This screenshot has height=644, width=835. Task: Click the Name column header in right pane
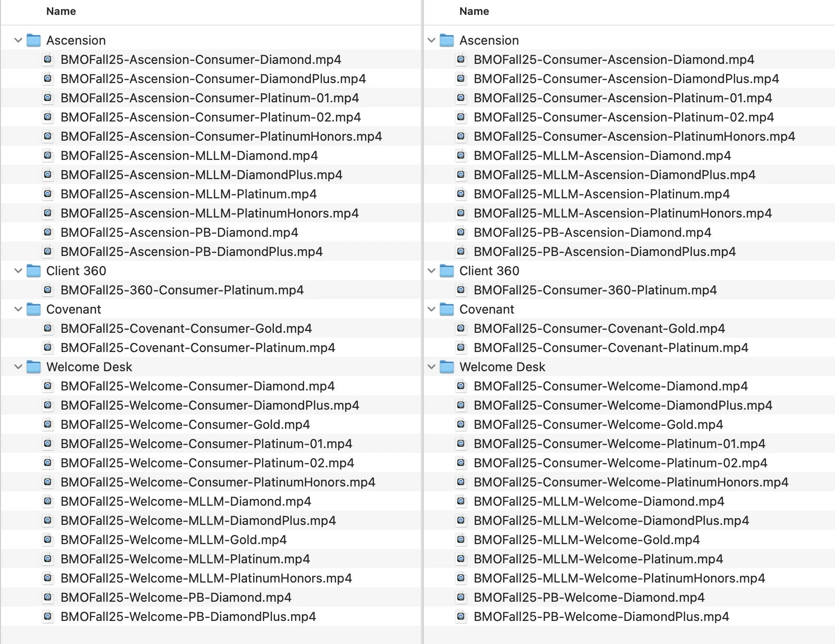[x=474, y=11]
